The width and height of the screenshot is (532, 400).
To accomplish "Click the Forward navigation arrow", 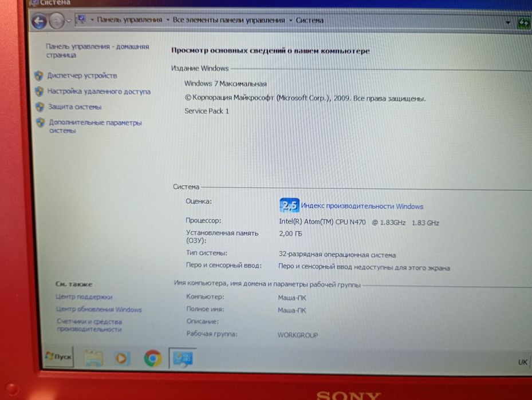I will (x=56, y=21).
